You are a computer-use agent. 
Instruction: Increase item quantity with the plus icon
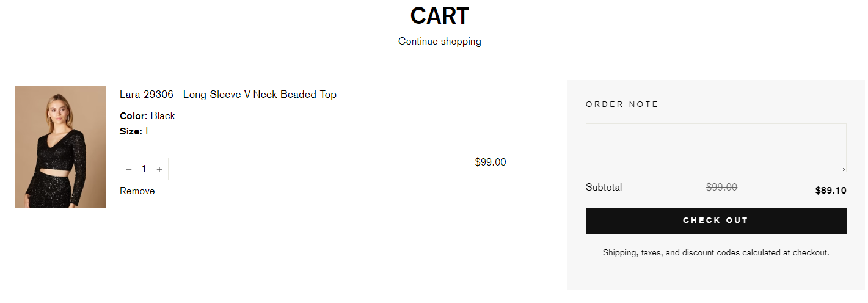coord(159,169)
